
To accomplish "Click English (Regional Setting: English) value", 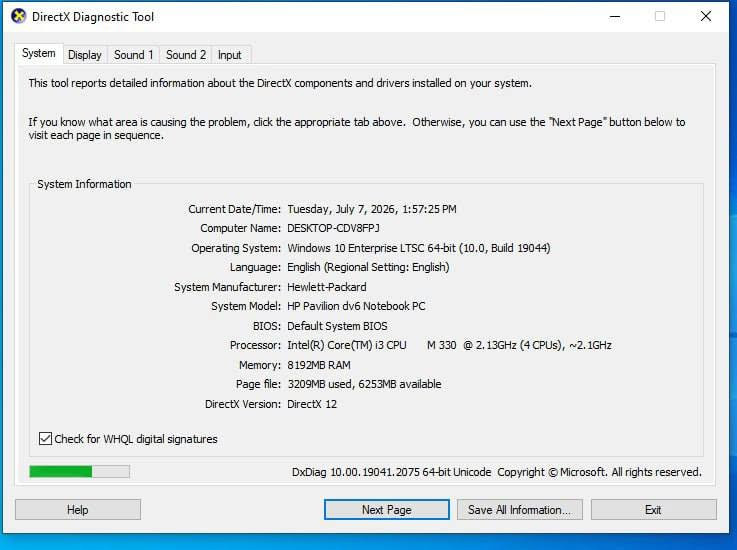I will 368,267.
